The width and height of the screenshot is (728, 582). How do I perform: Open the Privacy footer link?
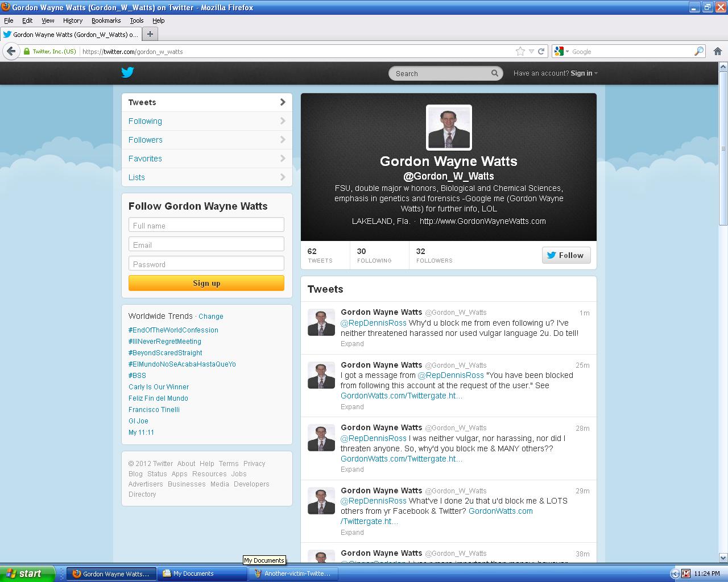tap(254, 464)
